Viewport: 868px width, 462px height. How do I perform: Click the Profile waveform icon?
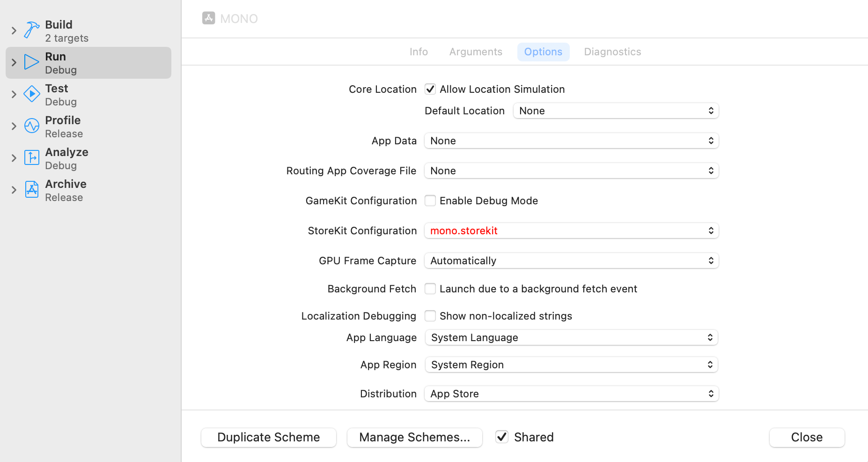pyautogui.click(x=31, y=126)
